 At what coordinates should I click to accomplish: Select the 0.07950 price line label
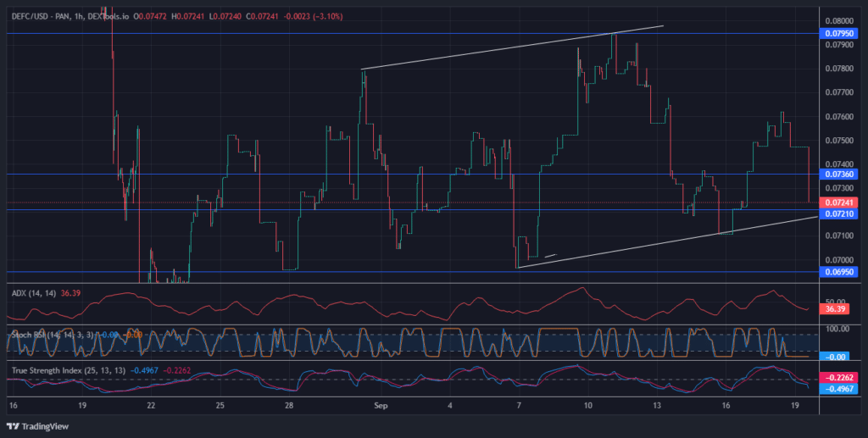tap(838, 33)
